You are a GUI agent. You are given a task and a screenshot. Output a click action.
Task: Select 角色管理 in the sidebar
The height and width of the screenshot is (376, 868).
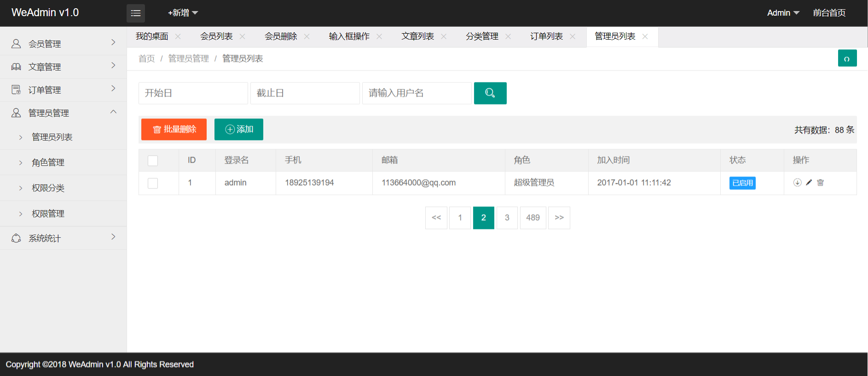click(48, 162)
